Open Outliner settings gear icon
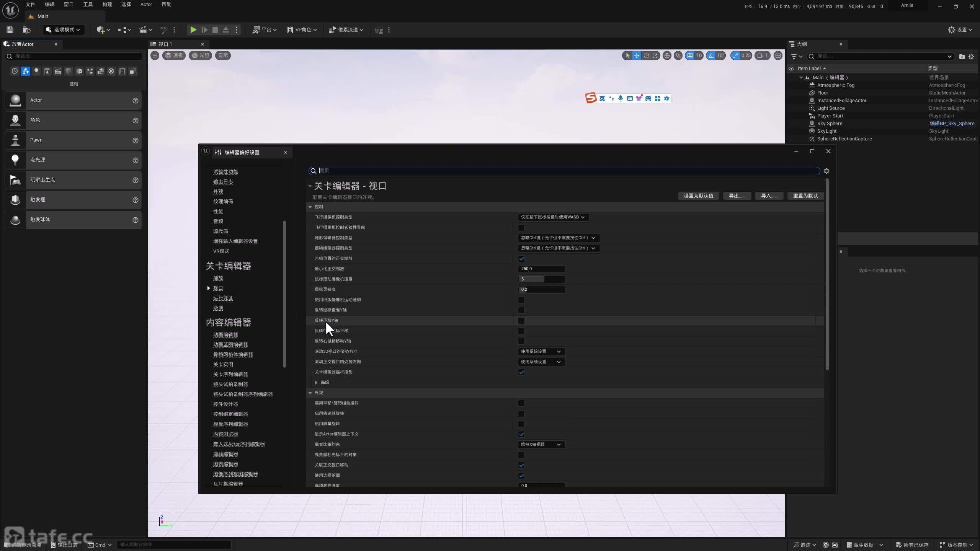This screenshot has width=980, height=551. point(971,57)
